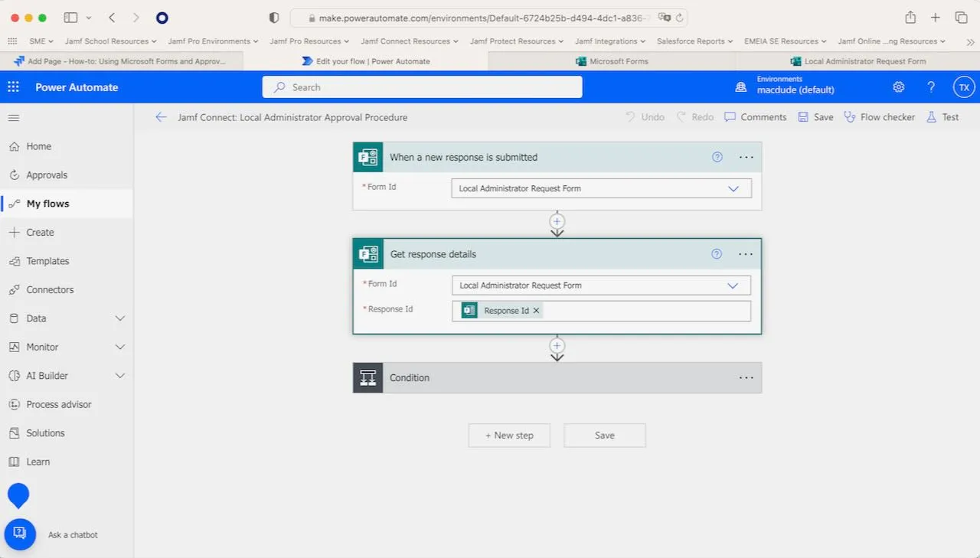980x558 pixels.
Task: Click the help question mark in header
Action: tap(931, 87)
